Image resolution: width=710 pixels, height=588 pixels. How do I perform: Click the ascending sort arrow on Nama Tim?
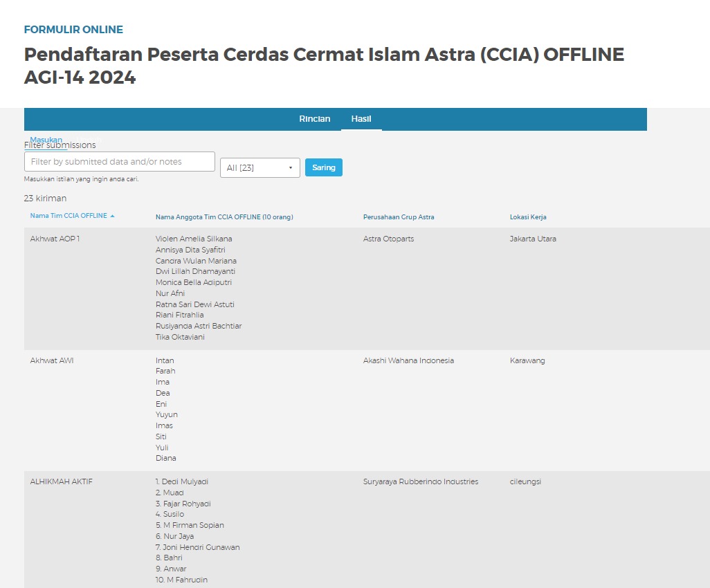[x=112, y=216]
